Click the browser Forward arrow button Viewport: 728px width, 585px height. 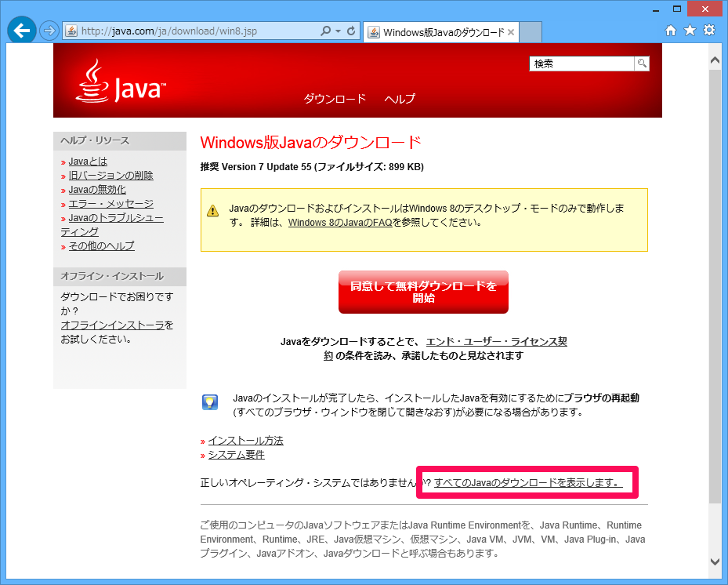click(x=49, y=31)
